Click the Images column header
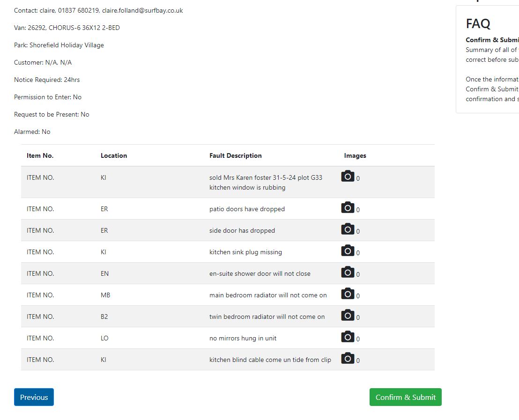This screenshot has height=420, width=519. [x=355, y=155]
